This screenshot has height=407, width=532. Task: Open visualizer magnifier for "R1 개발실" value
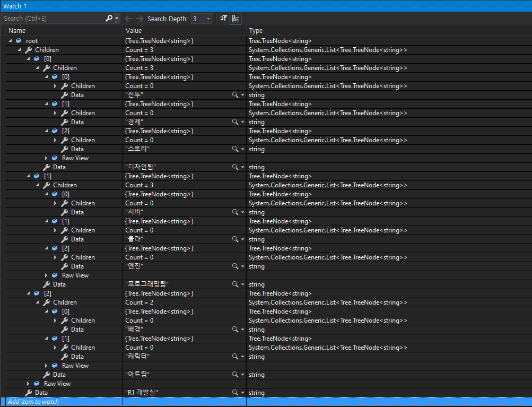[235, 392]
